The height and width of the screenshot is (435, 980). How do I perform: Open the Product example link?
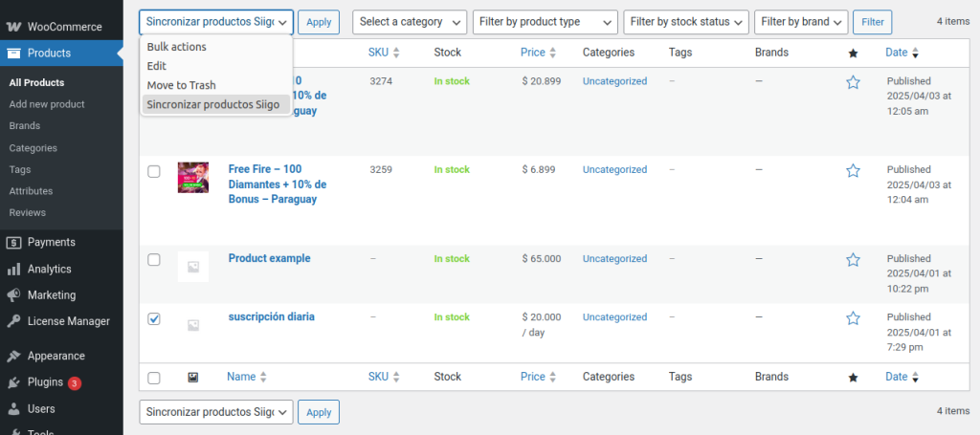(x=269, y=258)
